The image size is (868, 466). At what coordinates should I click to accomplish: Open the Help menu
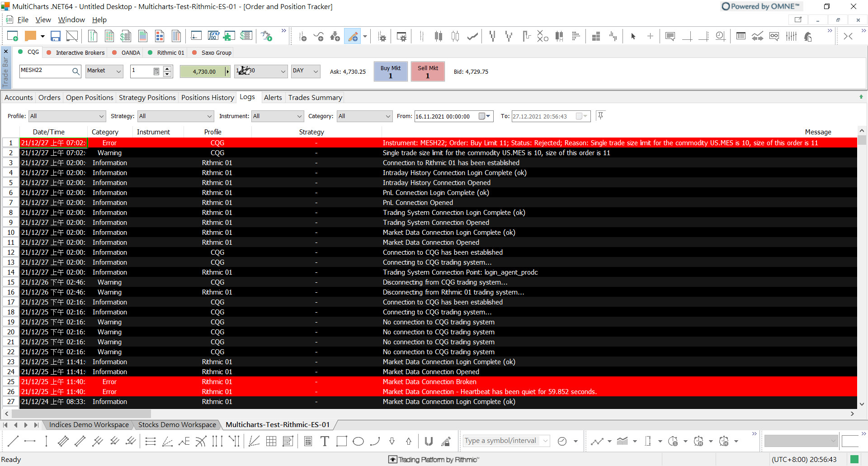pos(99,20)
